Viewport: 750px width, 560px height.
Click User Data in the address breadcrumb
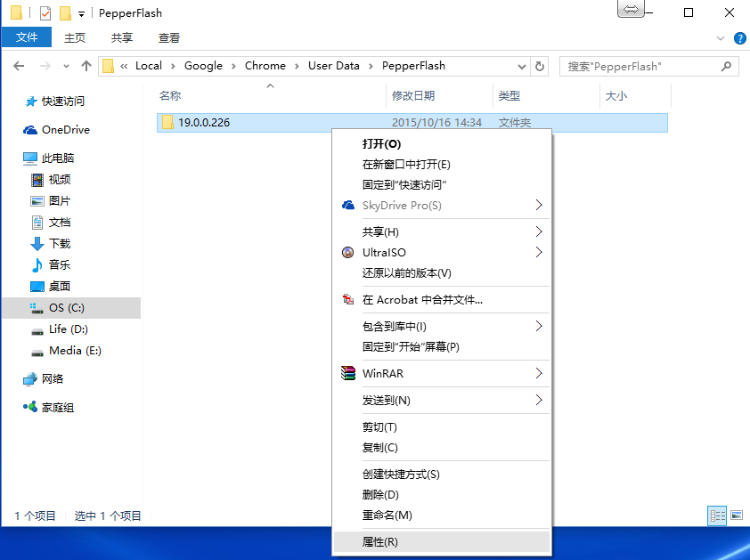[x=333, y=66]
